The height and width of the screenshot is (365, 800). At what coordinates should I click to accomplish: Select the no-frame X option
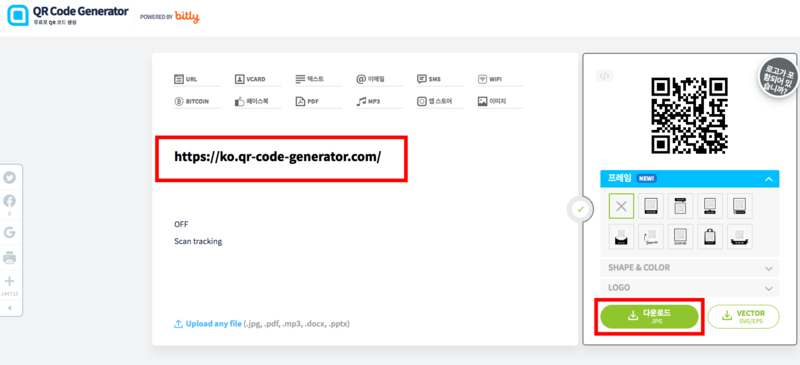(621, 206)
